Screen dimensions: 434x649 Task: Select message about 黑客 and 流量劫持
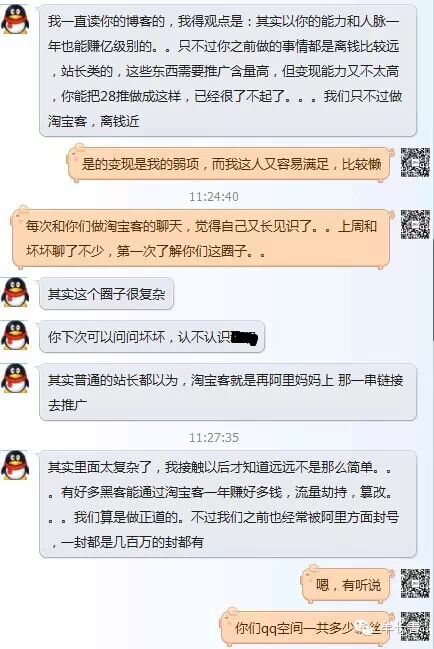coord(228,504)
